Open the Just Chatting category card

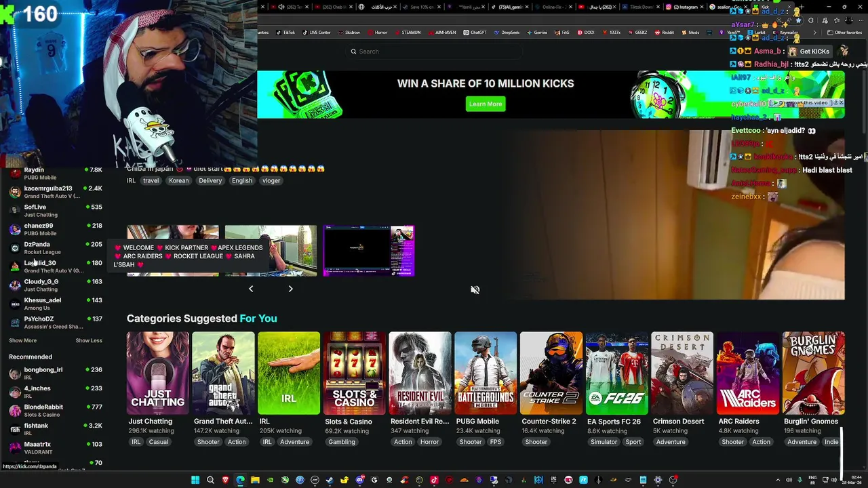157,373
